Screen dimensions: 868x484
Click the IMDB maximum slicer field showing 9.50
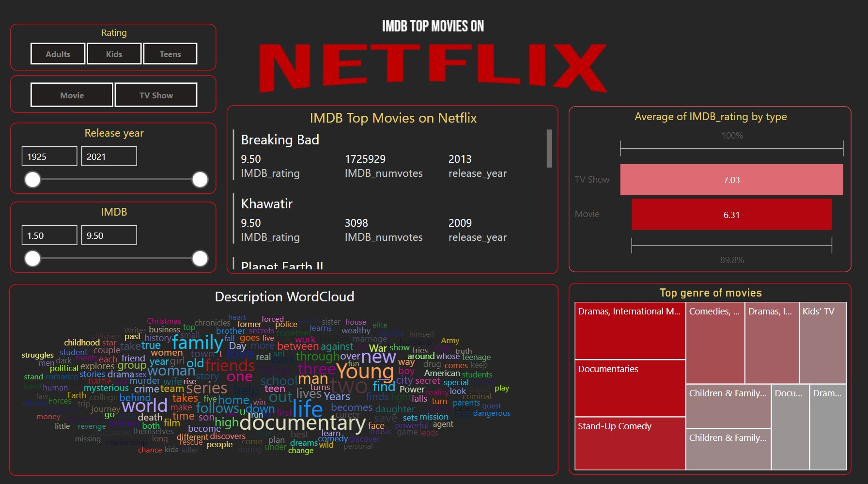pos(109,235)
